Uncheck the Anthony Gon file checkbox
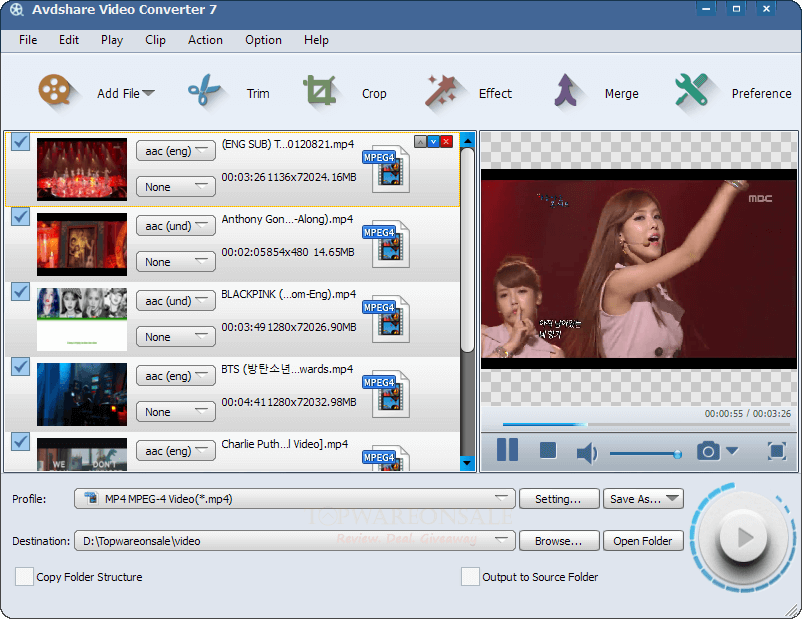The width and height of the screenshot is (802, 619). click(20, 216)
